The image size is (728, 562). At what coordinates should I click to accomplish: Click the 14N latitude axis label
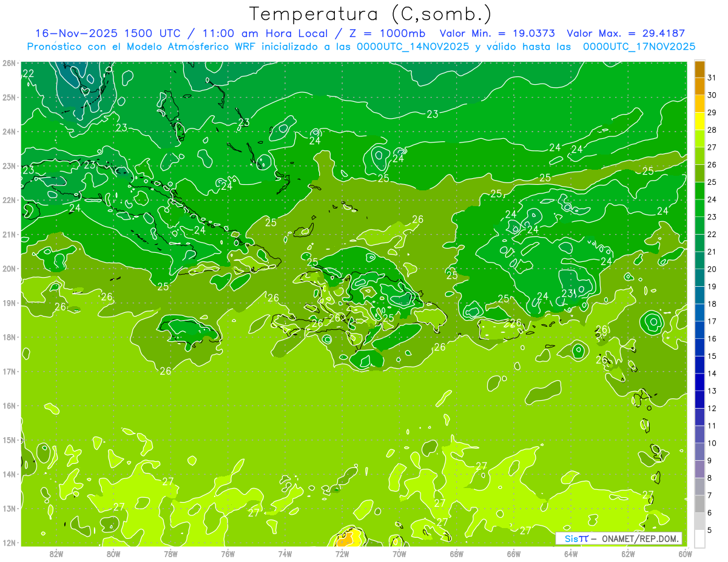point(8,474)
